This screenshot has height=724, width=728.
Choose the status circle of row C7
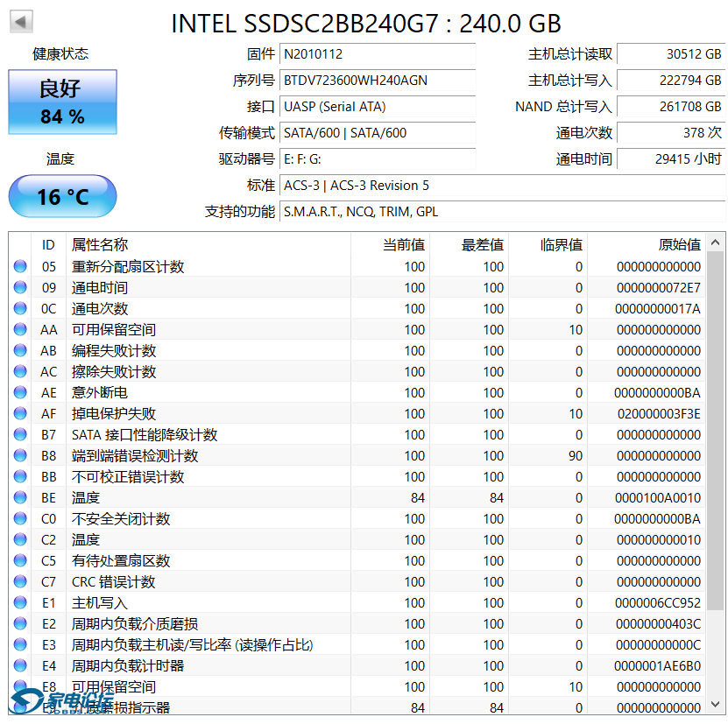[x=20, y=581]
